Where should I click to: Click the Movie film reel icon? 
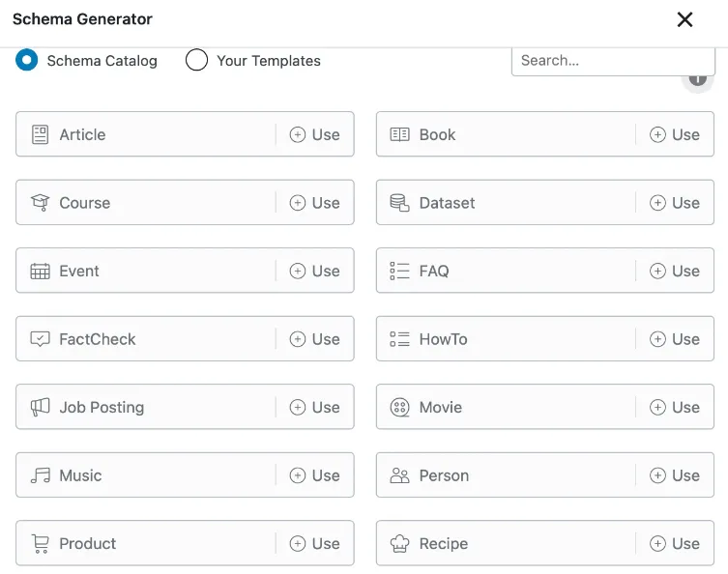[x=399, y=408]
